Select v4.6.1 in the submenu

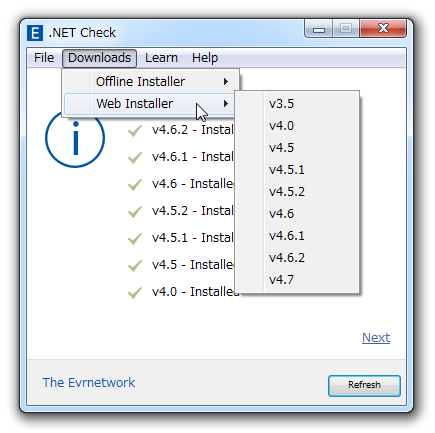point(297,236)
